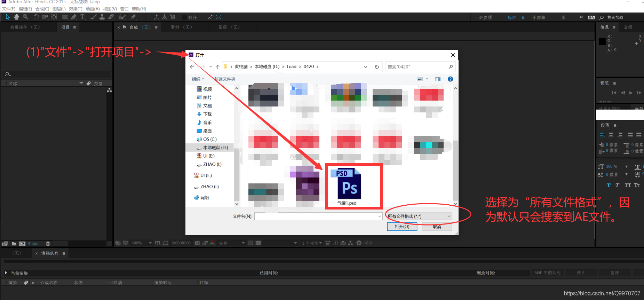Switch to the 音频 tab
Viewport: 644px width, 300px height.
click(x=628, y=27)
